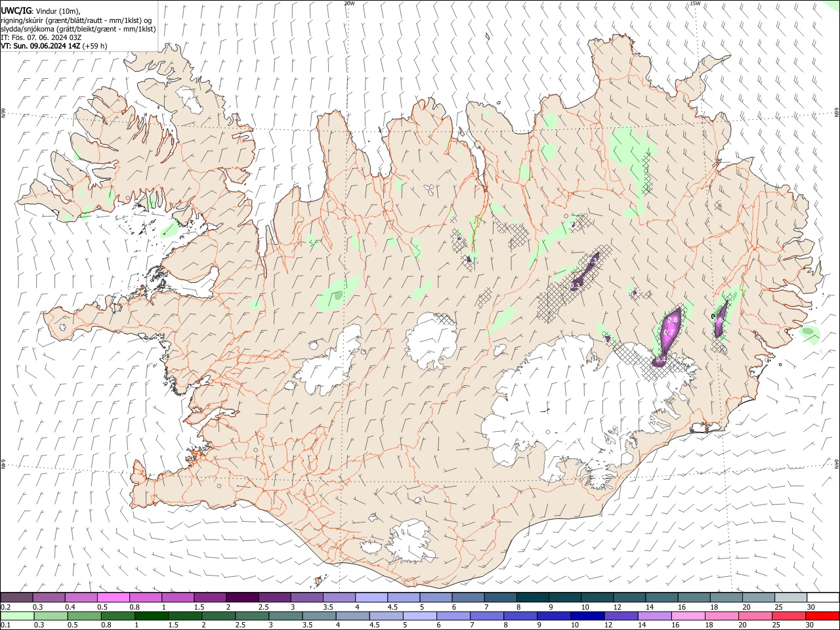Click the 'slydda/snjókoma' legend description line
Image resolution: width=840 pixels, height=630 pixels.
78,29
